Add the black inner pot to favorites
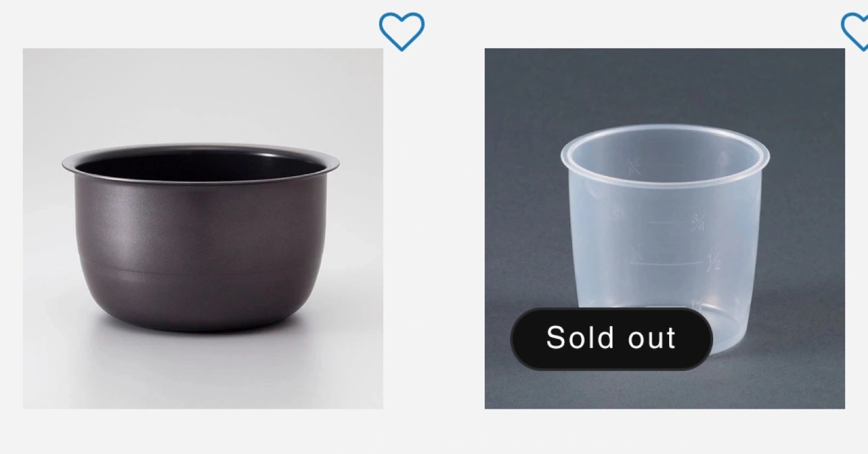868x454 pixels. (401, 32)
